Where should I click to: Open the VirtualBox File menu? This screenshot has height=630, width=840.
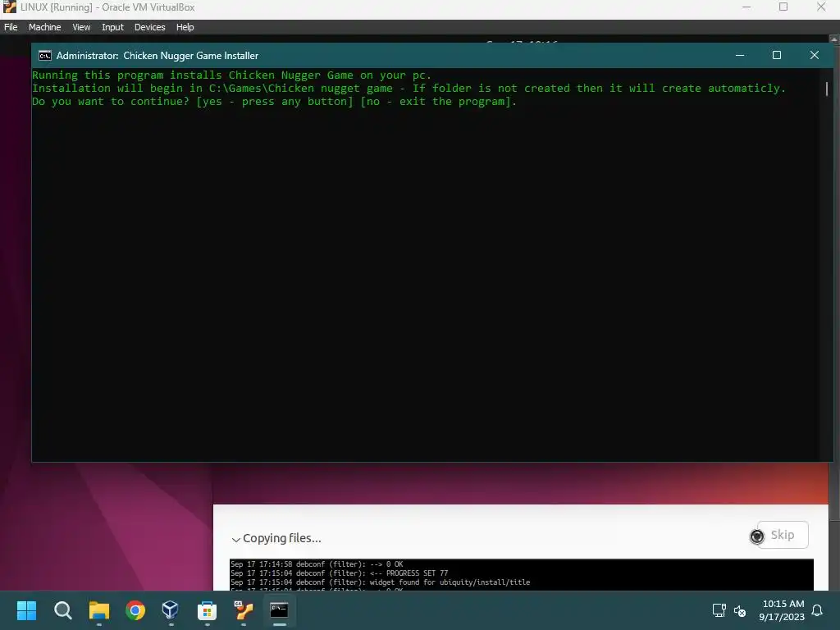tap(11, 27)
